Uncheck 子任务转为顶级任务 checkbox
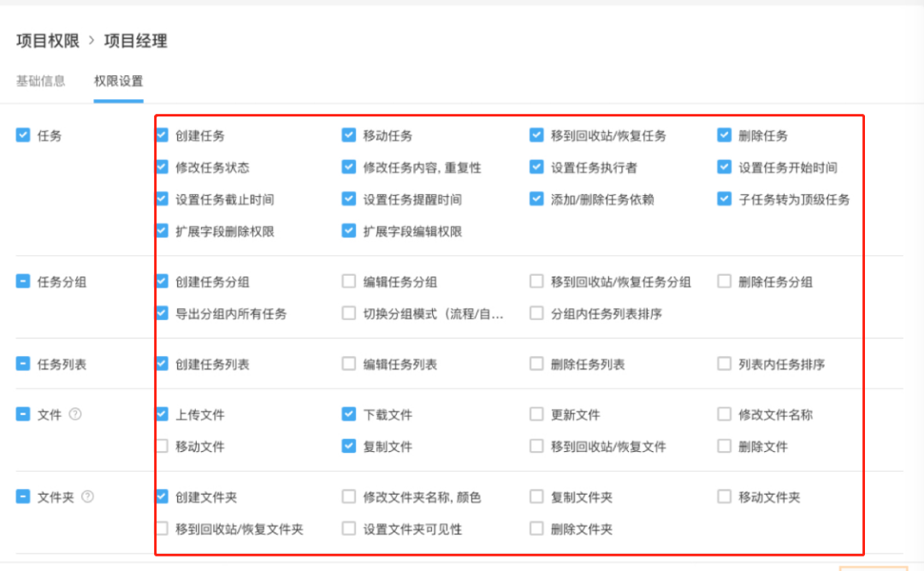 click(724, 199)
